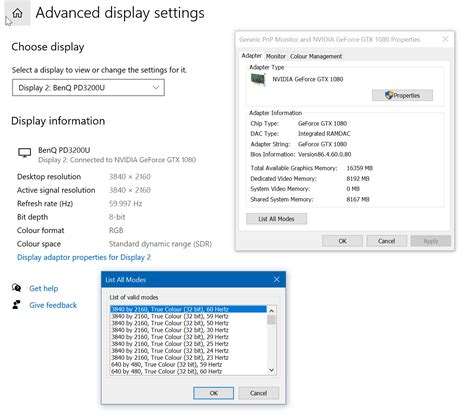This screenshot has width=474, height=420.
Task: Select mode 3840 by 2160, 29 Hertz
Action: click(188, 337)
